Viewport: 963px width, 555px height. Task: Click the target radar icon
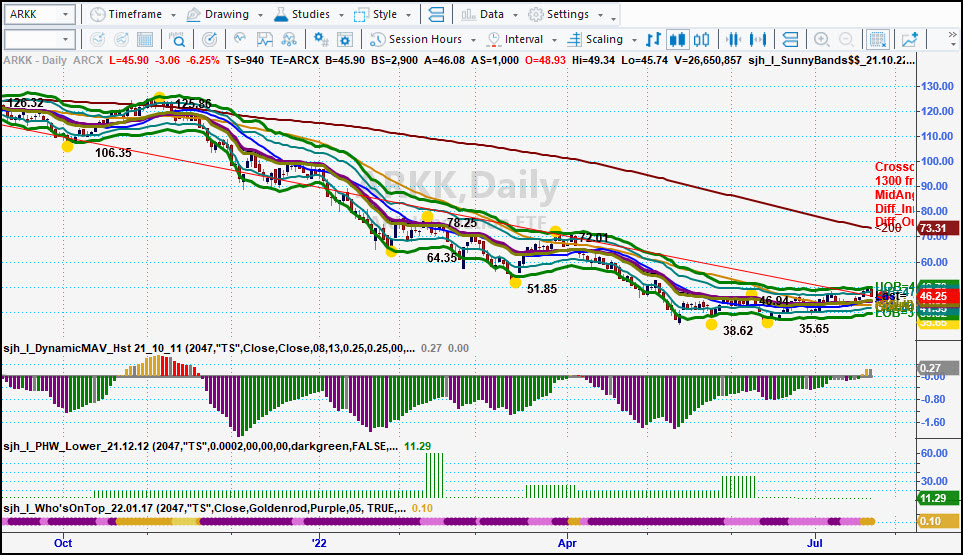[x=209, y=39]
